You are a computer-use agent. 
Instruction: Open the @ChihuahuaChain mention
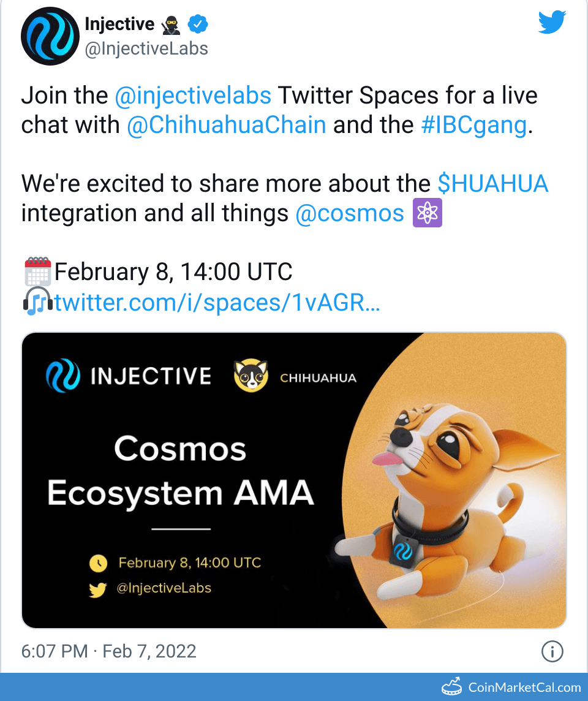pyautogui.click(x=226, y=125)
